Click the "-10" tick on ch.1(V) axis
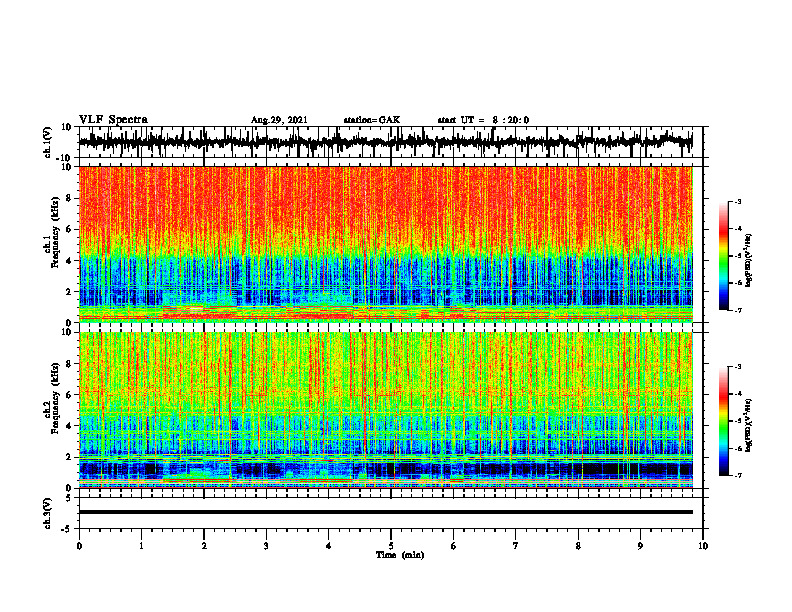The height and width of the screenshot is (612, 792). pos(65,158)
